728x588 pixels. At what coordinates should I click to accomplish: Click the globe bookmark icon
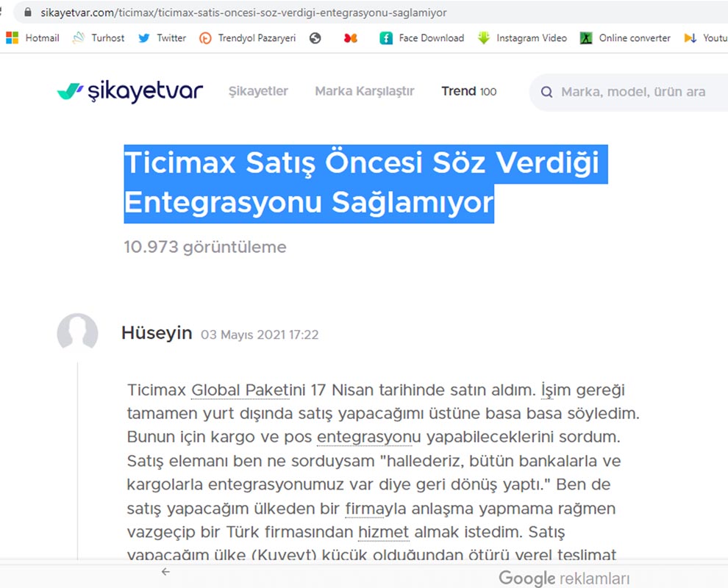point(315,37)
